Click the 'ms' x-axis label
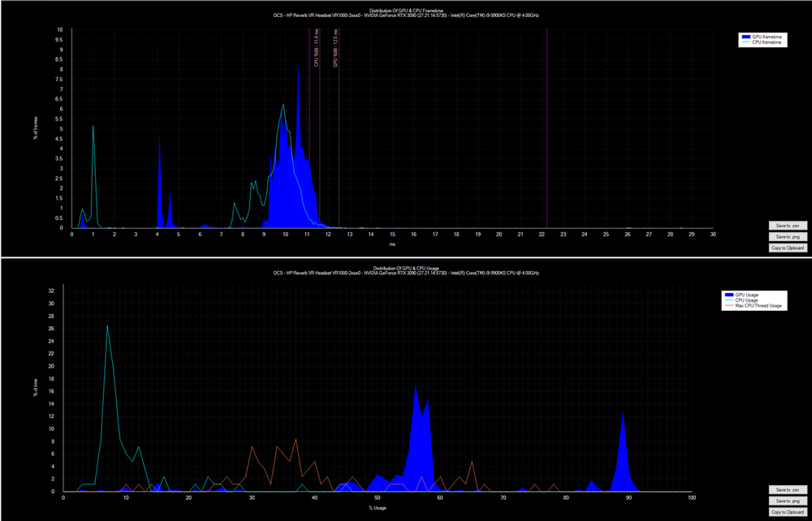 click(x=392, y=244)
